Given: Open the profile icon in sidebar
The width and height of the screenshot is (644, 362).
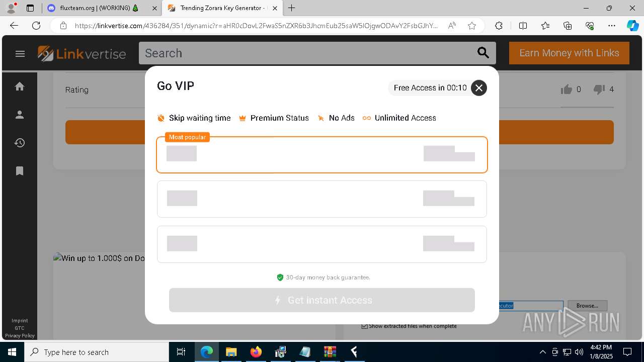Looking at the screenshot, I should (20, 115).
